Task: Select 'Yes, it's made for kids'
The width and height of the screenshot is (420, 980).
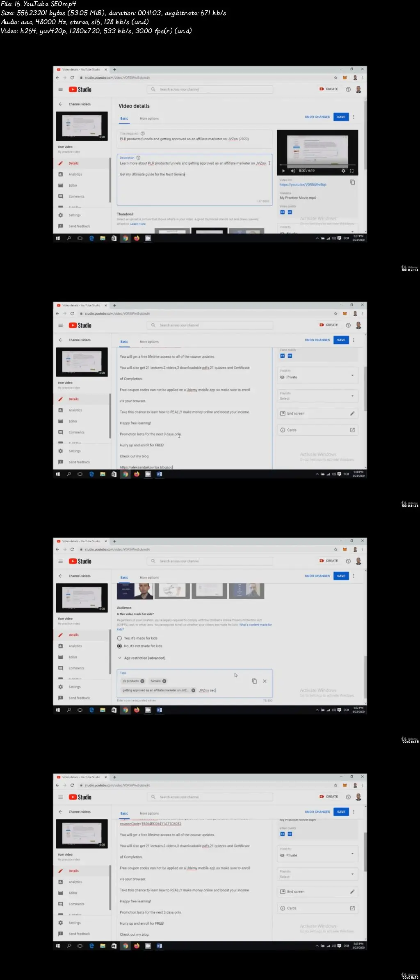Action: point(119,638)
